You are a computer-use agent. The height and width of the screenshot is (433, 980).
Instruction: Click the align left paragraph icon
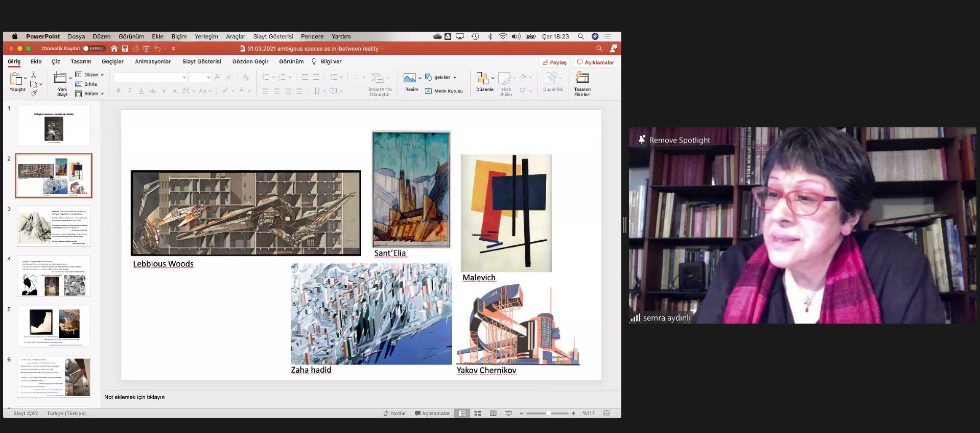tap(266, 91)
